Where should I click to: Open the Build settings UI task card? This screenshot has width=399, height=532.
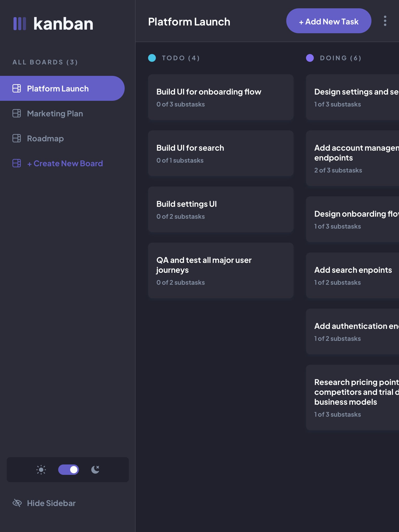[221, 209]
